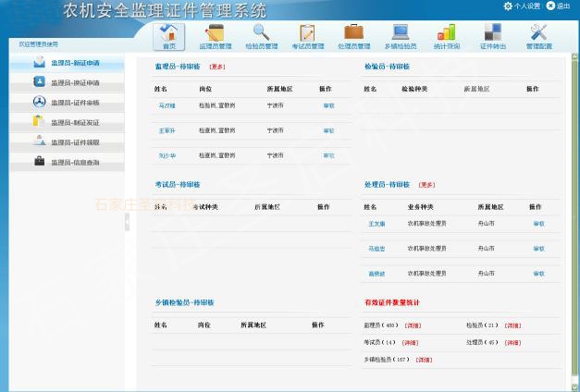Click 详细 next to 处理员 (45)
Viewport: 580px width, 392px height.
[x=512, y=343]
